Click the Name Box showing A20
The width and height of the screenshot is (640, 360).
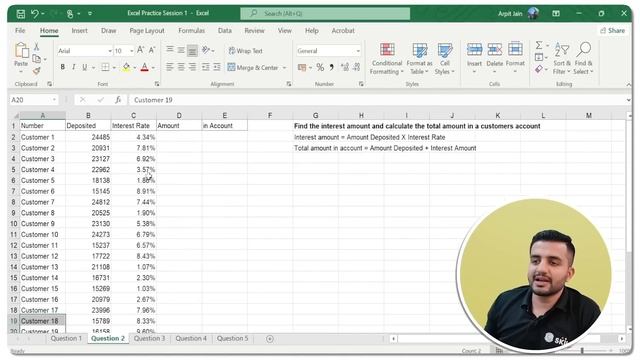[x=33, y=100]
